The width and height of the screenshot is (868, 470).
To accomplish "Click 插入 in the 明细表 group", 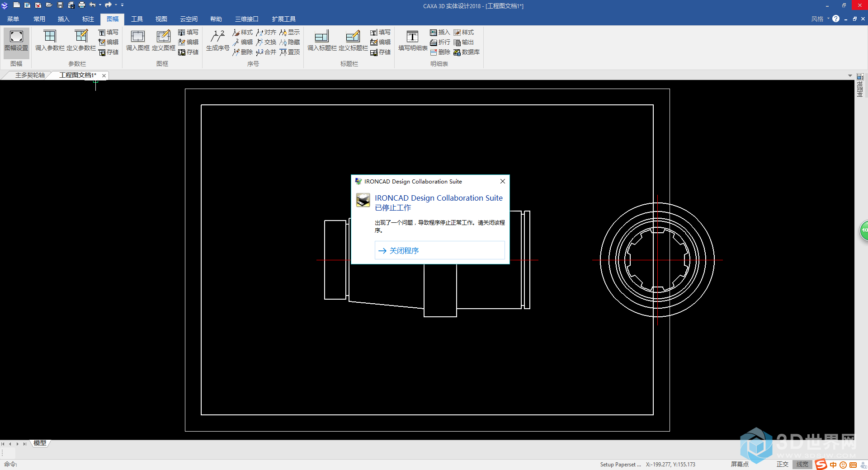I will point(440,33).
